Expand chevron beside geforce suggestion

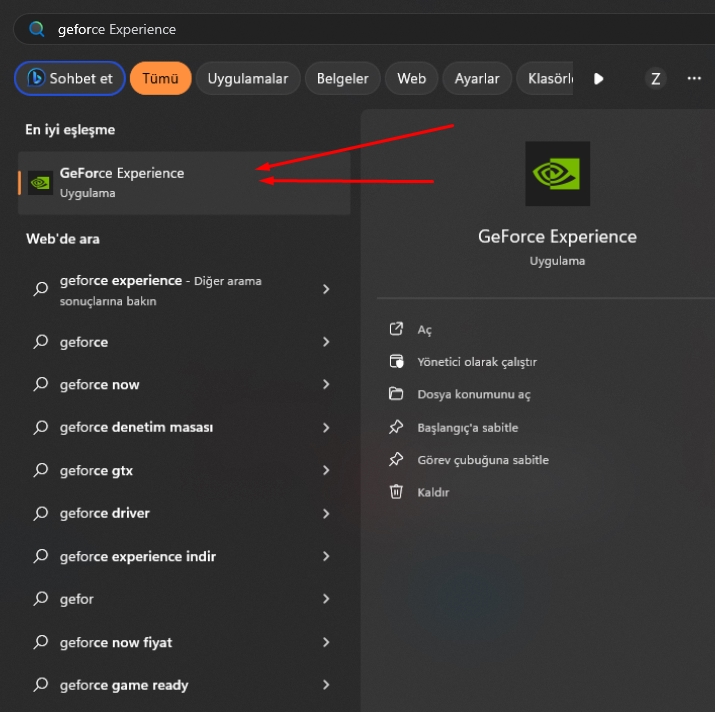326,342
